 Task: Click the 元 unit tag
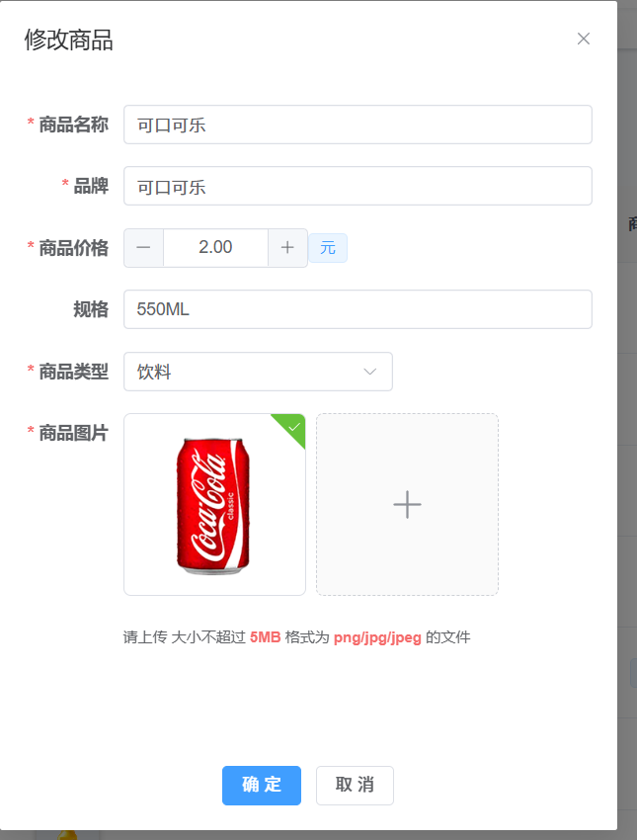tap(328, 248)
